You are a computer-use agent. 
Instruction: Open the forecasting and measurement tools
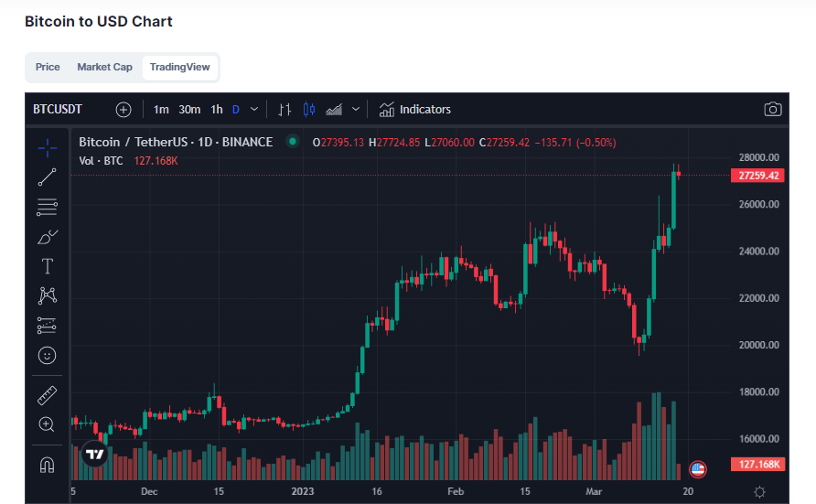pyautogui.click(x=47, y=326)
